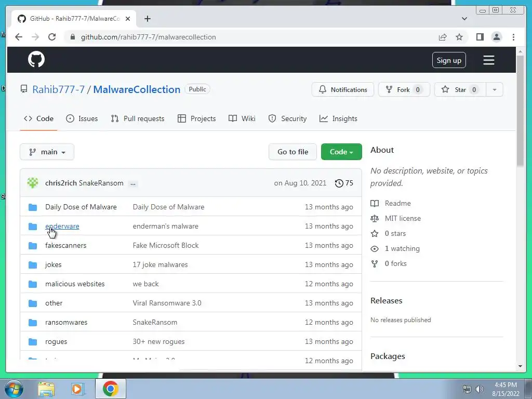532x399 pixels.
Task: Click the padlock site info icon
Action: [x=72, y=37]
